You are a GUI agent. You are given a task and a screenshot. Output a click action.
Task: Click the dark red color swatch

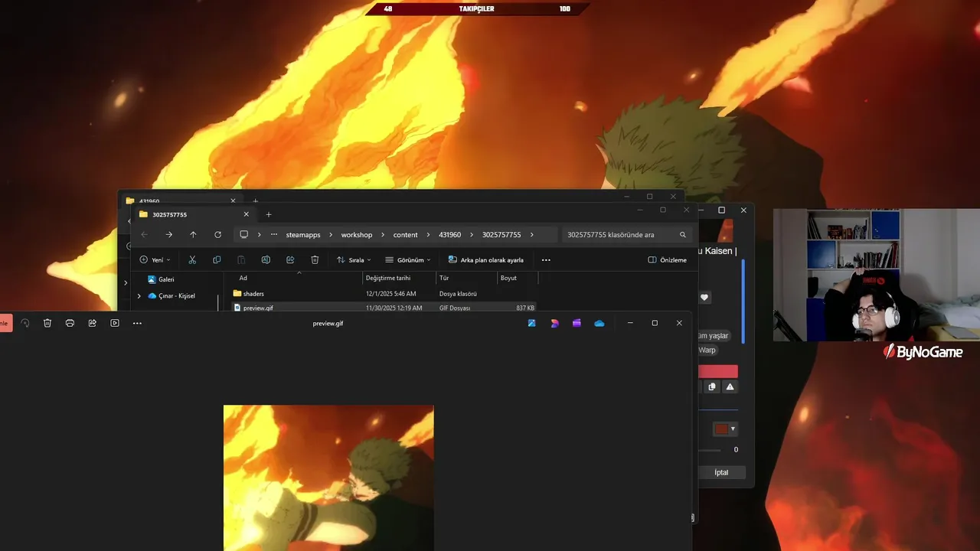point(721,429)
